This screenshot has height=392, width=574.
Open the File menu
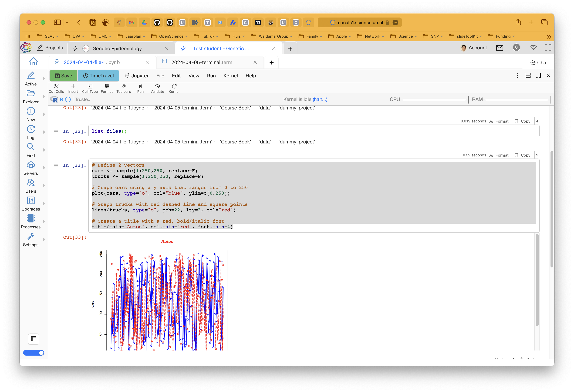click(160, 76)
